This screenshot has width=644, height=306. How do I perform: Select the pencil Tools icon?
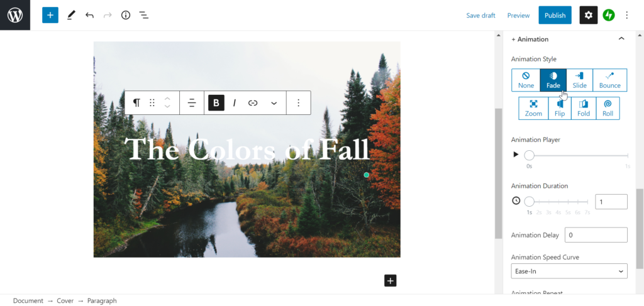pyautogui.click(x=71, y=15)
